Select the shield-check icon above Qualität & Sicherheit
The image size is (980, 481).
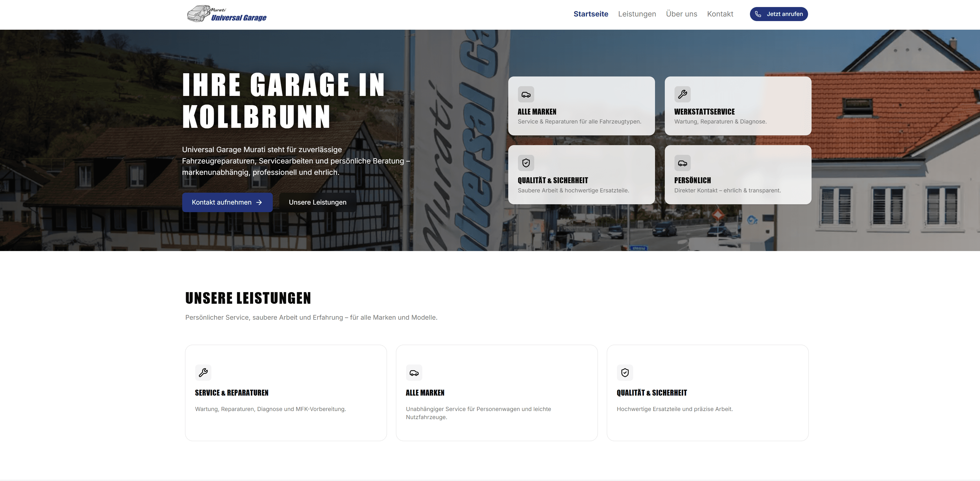click(x=625, y=373)
